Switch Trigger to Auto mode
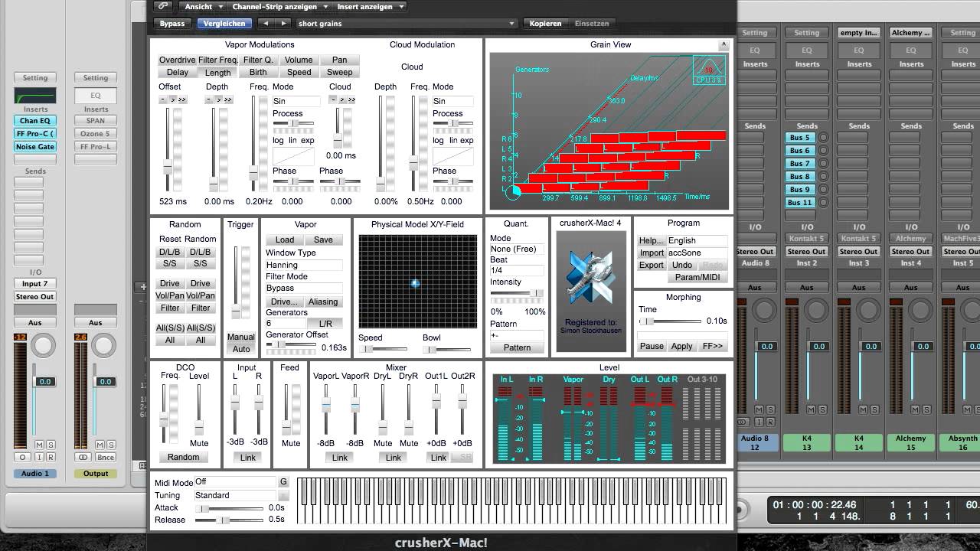This screenshot has height=551, width=980. 241,349
